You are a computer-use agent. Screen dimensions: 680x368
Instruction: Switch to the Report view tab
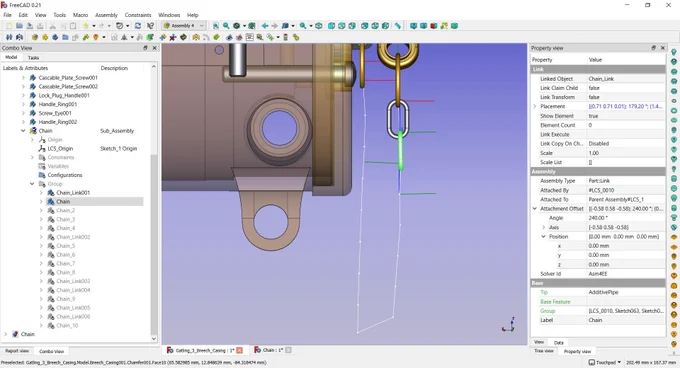pos(17,351)
